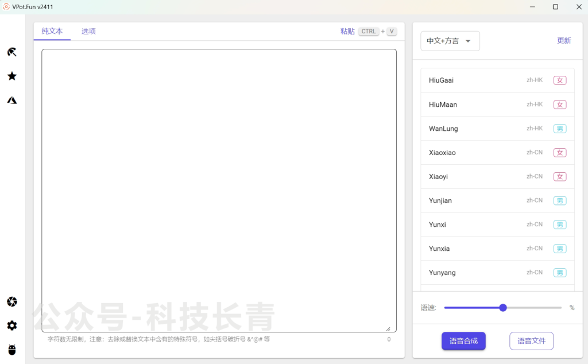Click the VPot.Fun app logo in title bar
Screen dimensions: 588x364
[6, 7]
